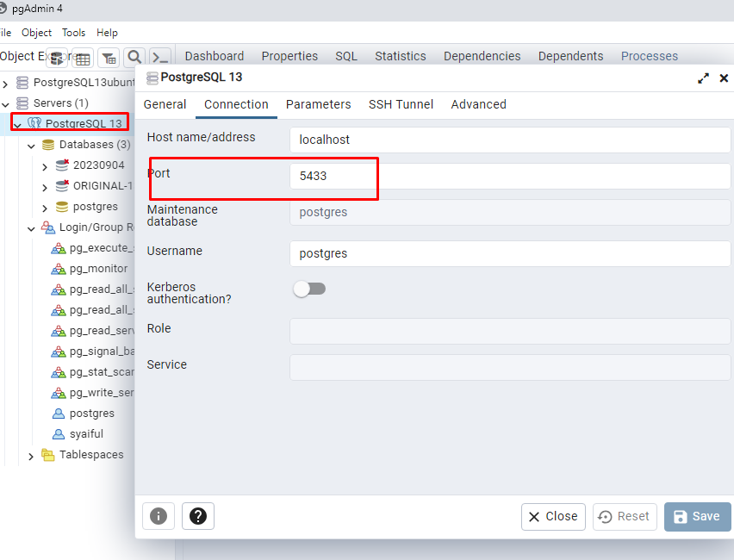Open the SQL main tab

(346, 56)
